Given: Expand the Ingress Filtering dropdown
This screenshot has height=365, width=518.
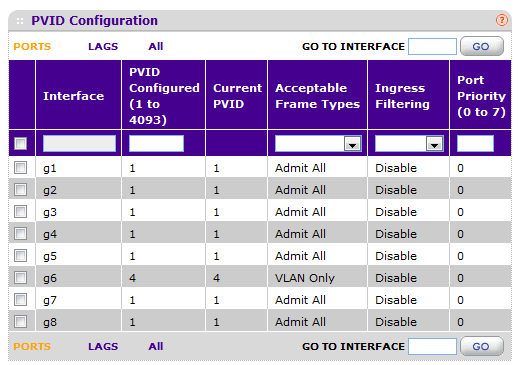Looking at the screenshot, I should 409,144.
